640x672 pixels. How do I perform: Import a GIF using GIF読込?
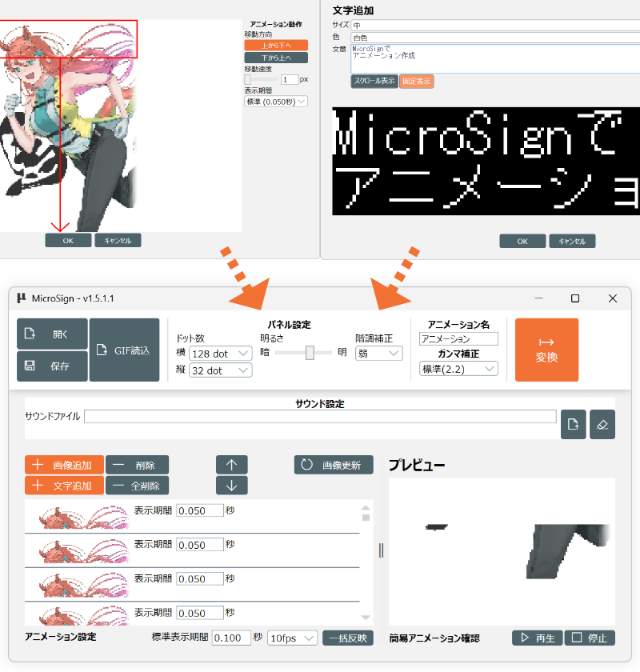[x=124, y=350]
